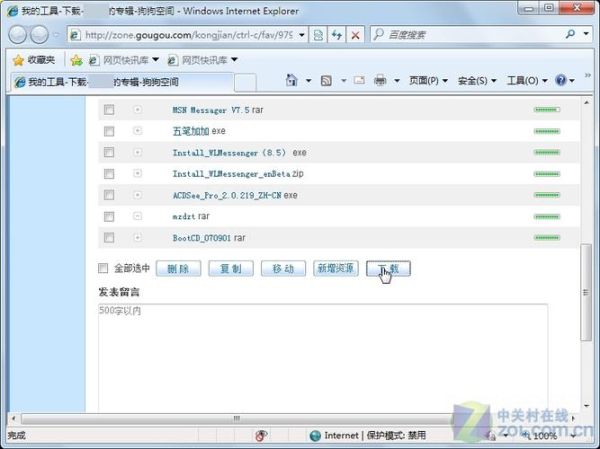Viewport: 600px width, 449px height.
Task: Expand the 五笔加加 exe row details
Action: pyautogui.click(x=138, y=131)
